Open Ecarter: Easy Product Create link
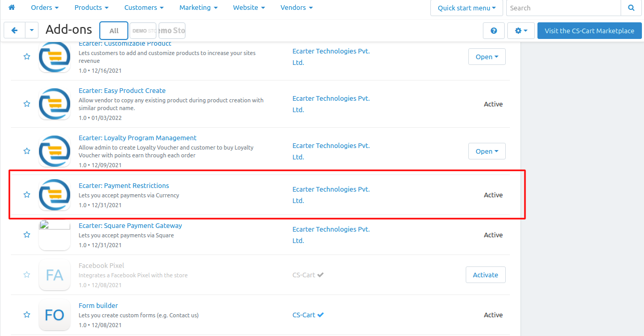This screenshot has width=644, height=336. [x=122, y=90]
